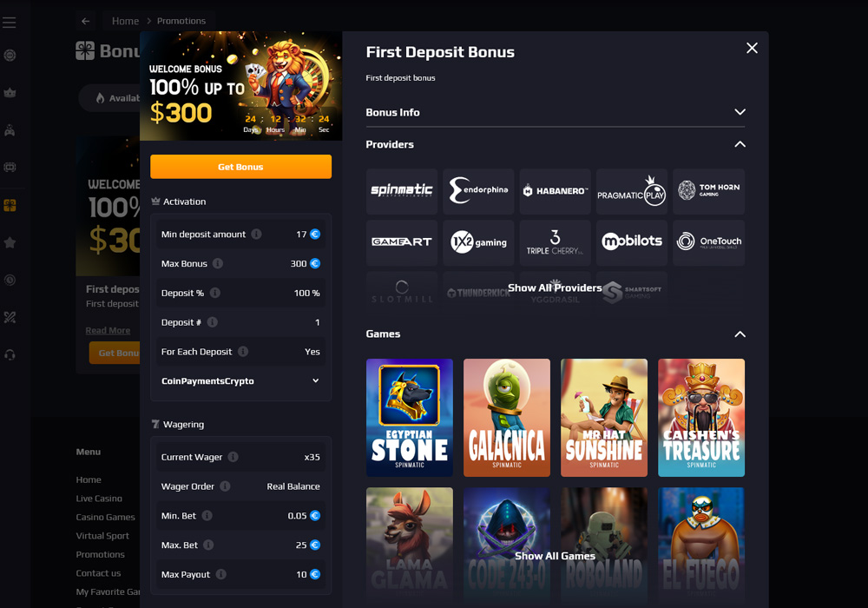868x608 pixels.
Task: Open Casino Games in footer menu
Action: [x=105, y=517]
